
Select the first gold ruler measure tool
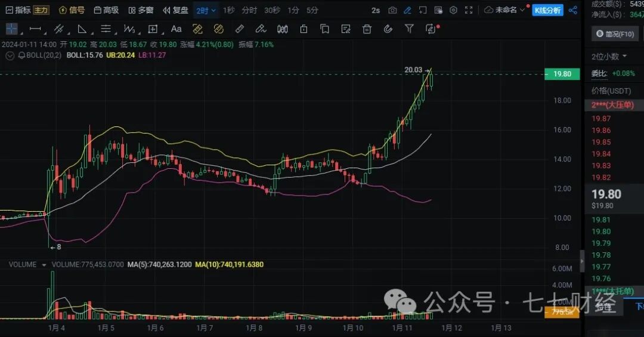click(x=197, y=29)
